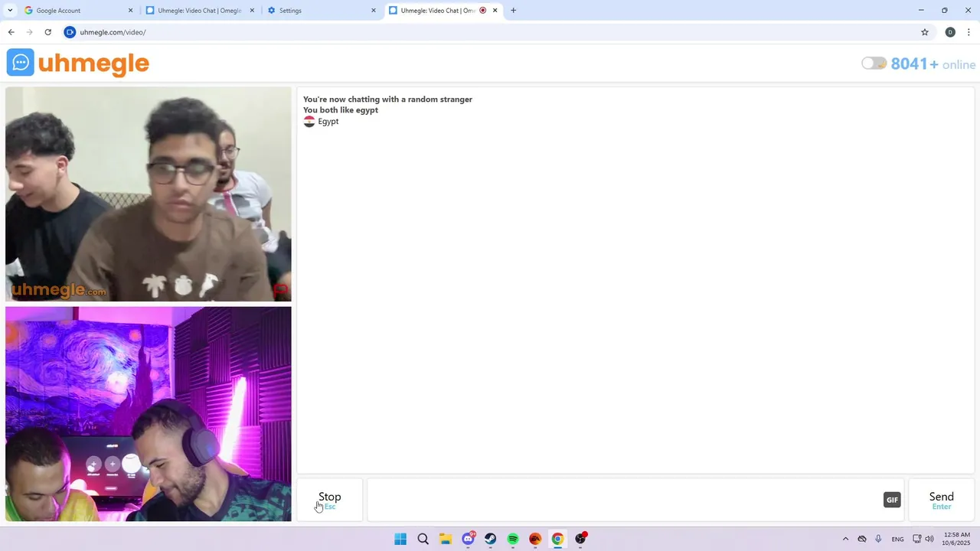Image resolution: width=980 pixels, height=551 pixels.
Task: Close the Settings tab
Action: click(374, 11)
